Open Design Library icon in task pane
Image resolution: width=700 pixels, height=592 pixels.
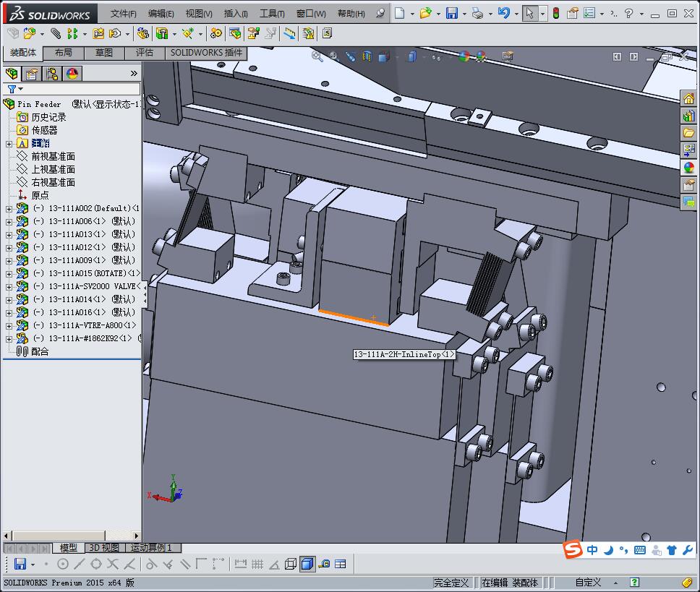coord(689,116)
